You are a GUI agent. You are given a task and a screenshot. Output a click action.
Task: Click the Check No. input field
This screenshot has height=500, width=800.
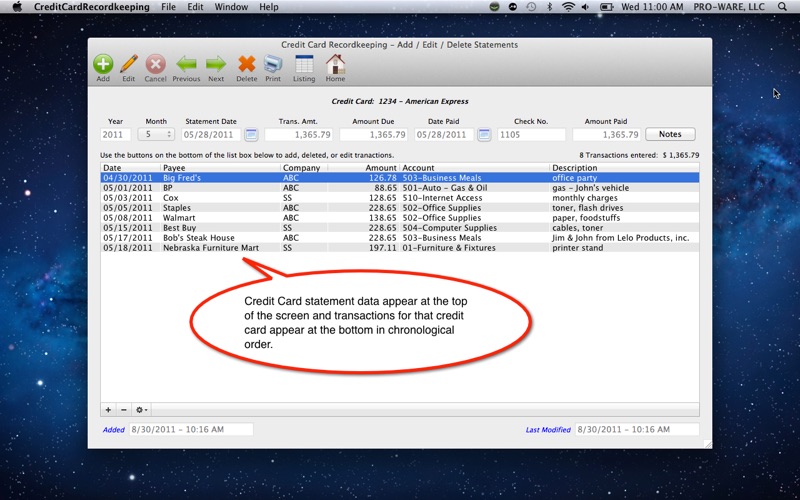click(531, 135)
